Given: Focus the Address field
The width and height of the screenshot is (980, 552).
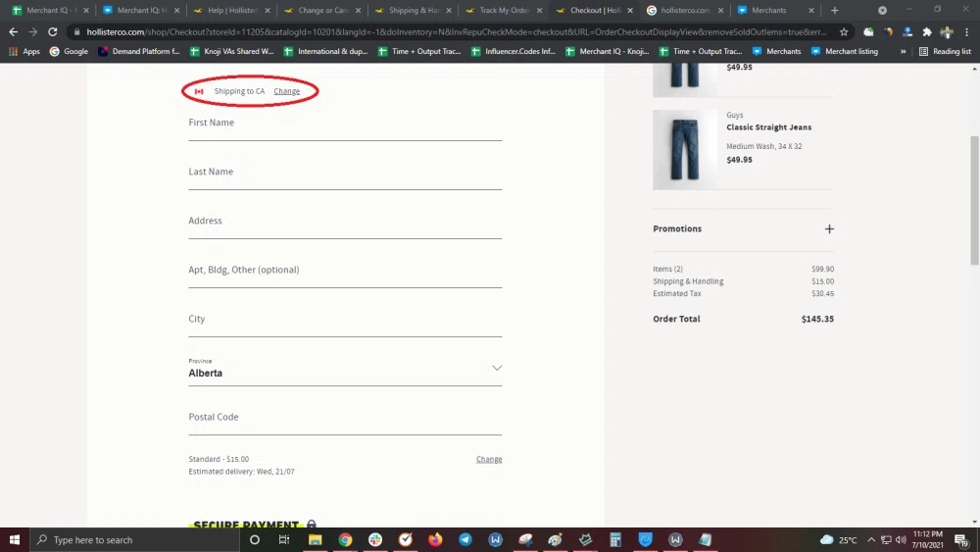Looking at the screenshot, I should click(345, 224).
